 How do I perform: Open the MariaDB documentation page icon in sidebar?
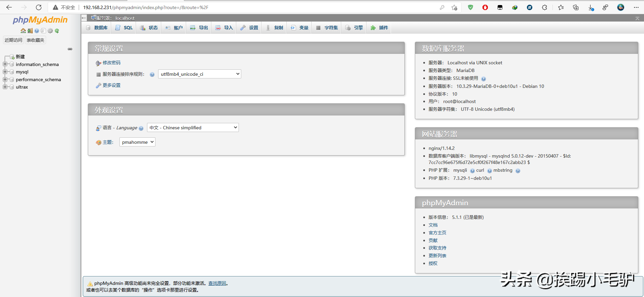[43, 31]
